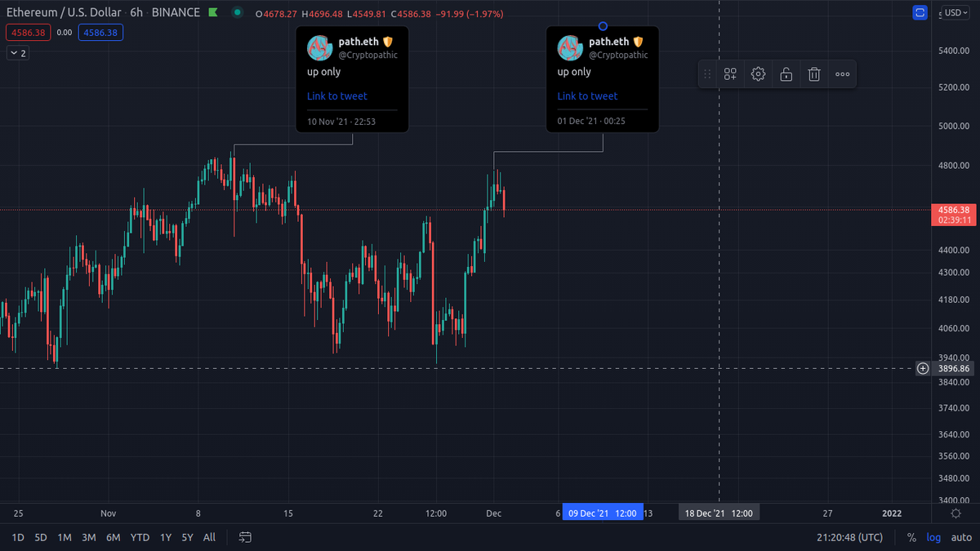Click the plus icon on price axis

923,368
